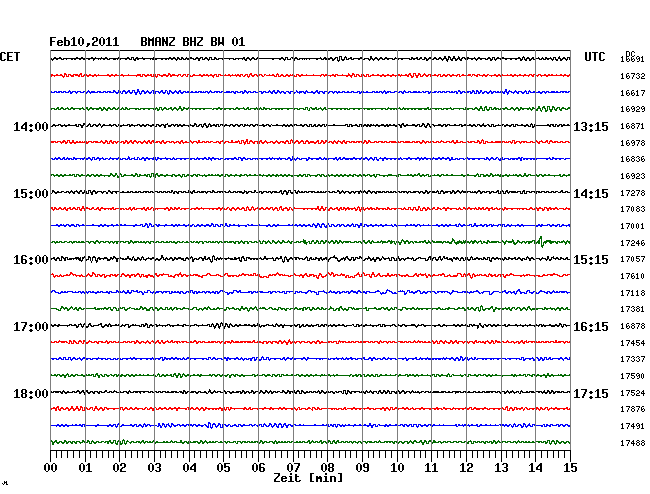Click minute tick label 12

[466, 468]
